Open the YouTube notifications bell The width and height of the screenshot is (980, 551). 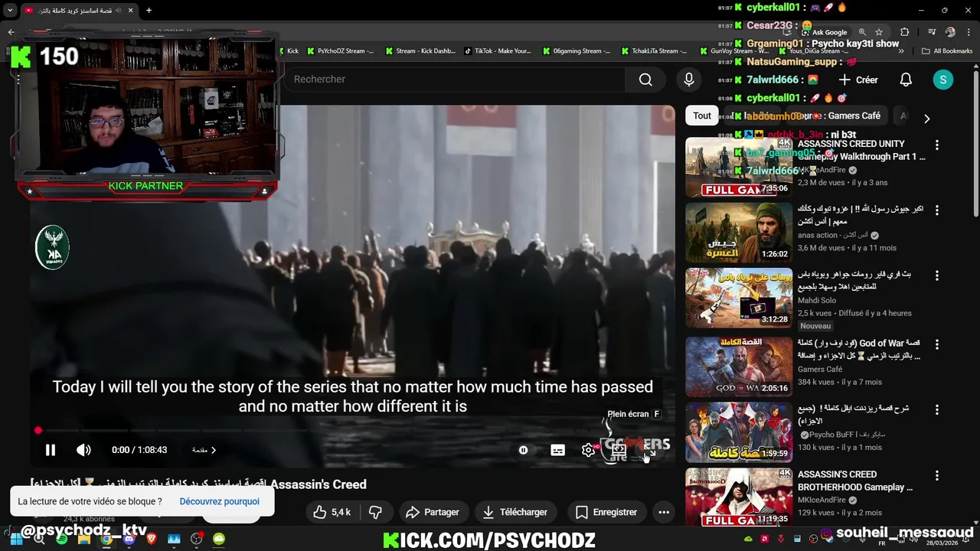pyautogui.click(x=906, y=80)
